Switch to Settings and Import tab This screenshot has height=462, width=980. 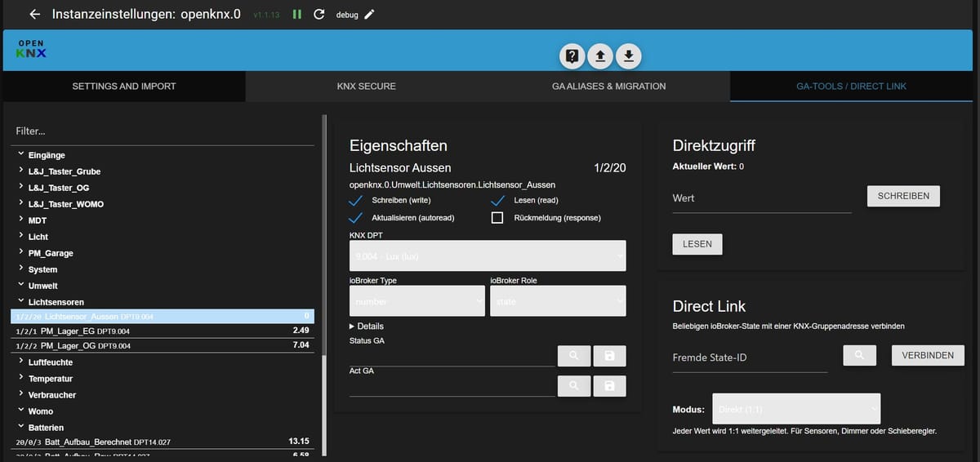[124, 86]
